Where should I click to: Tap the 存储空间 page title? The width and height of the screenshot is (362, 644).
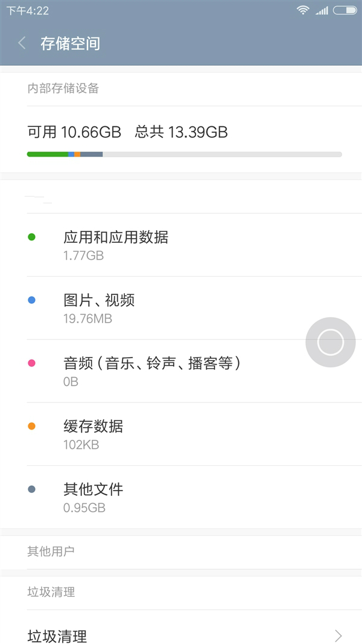point(70,43)
